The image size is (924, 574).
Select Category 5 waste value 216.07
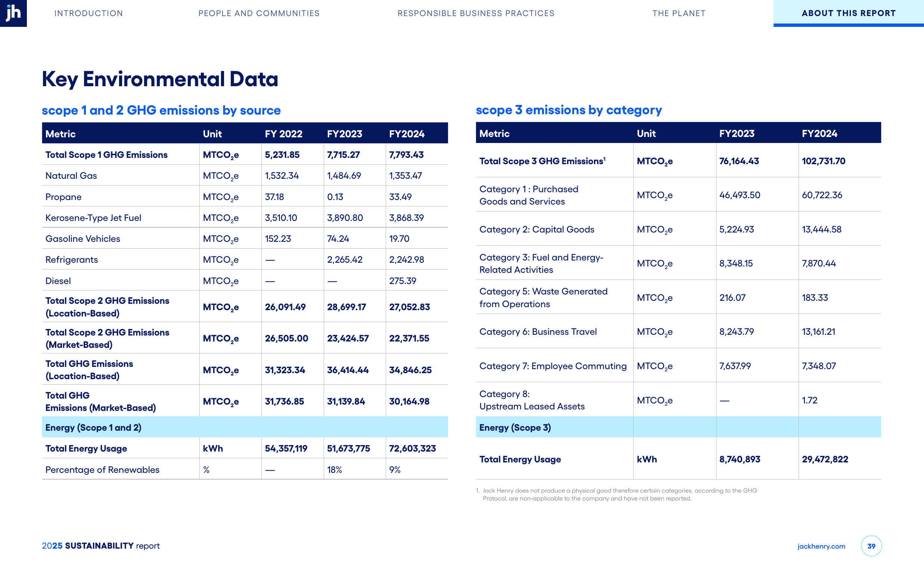tap(732, 297)
